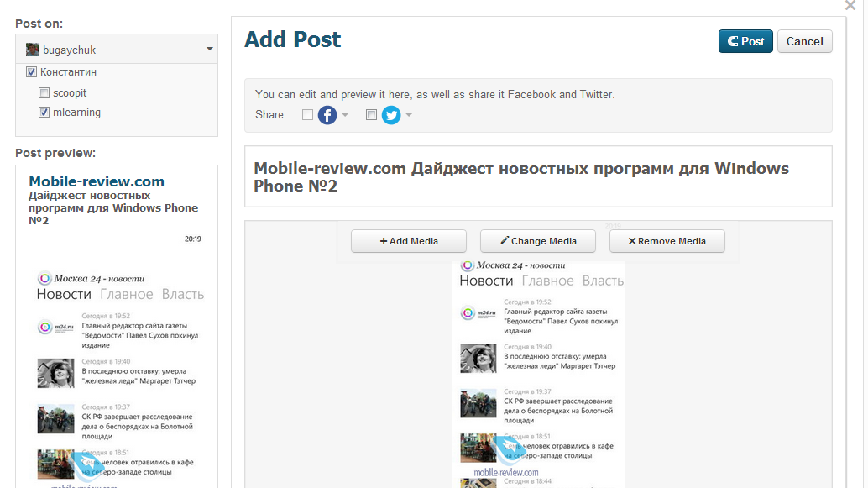Click the Post button

(x=745, y=41)
